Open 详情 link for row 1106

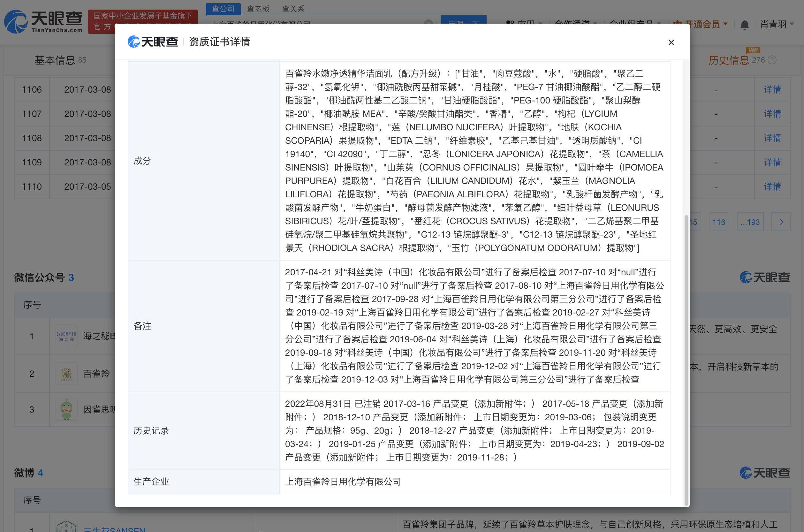(772, 89)
